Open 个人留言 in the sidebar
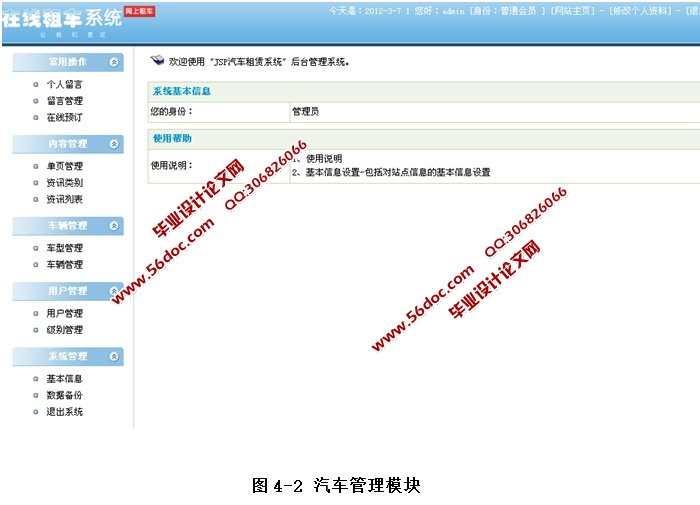The image size is (700, 505). [64, 85]
